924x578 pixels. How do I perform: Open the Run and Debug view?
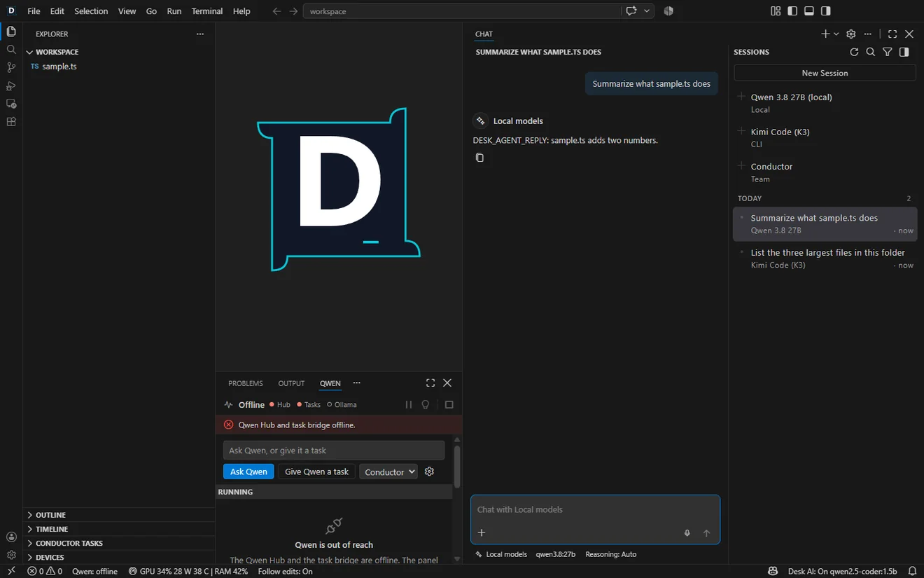click(11, 85)
